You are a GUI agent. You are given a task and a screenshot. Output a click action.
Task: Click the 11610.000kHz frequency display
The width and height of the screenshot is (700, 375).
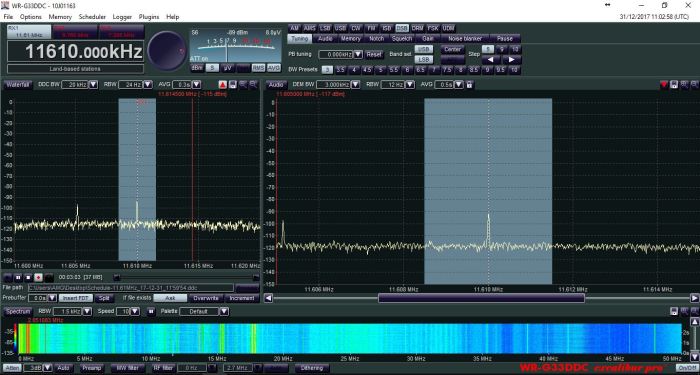click(75, 51)
